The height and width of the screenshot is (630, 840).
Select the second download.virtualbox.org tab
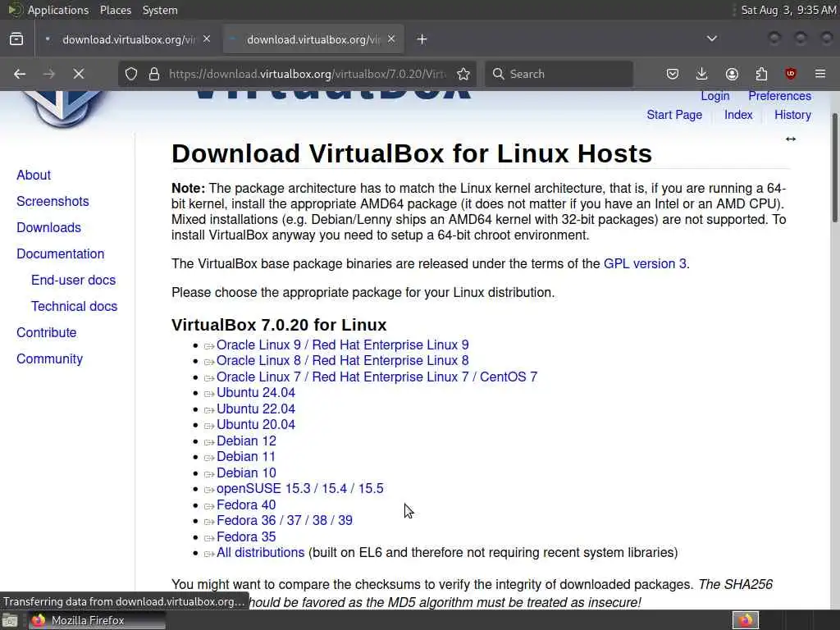pos(313,39)
